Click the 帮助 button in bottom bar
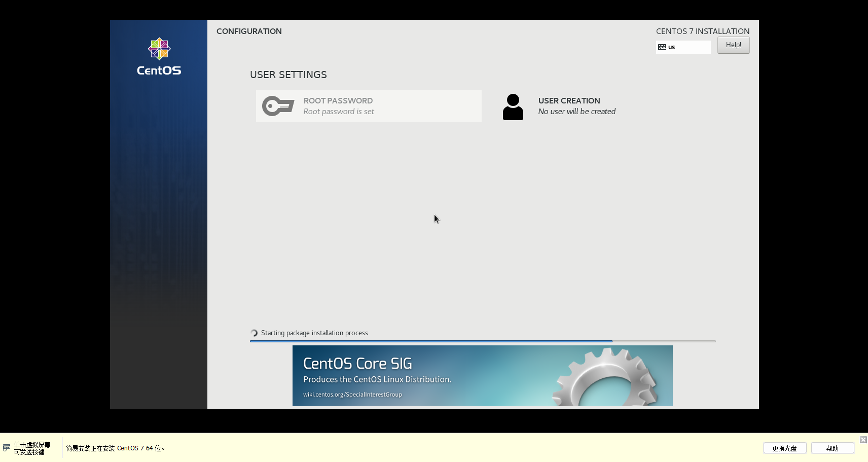This screenshot has width=868, height=462. click(x=832, y=448)
